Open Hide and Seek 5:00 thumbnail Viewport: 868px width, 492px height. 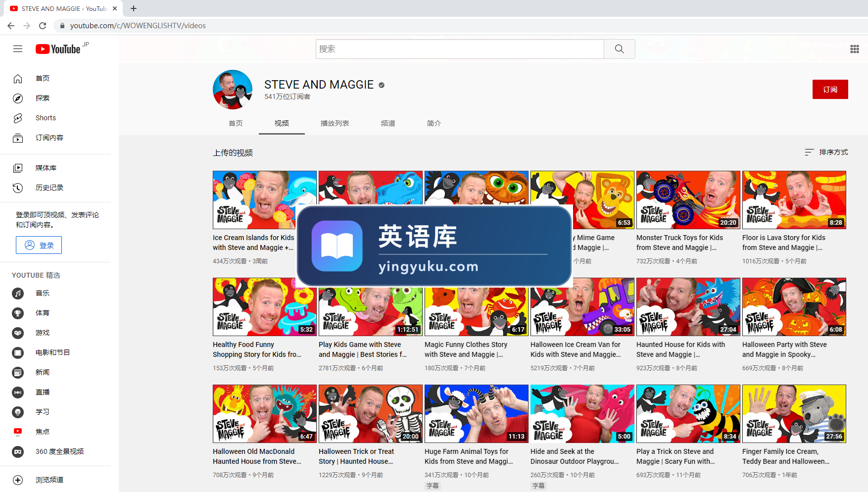tap(582, 414)
